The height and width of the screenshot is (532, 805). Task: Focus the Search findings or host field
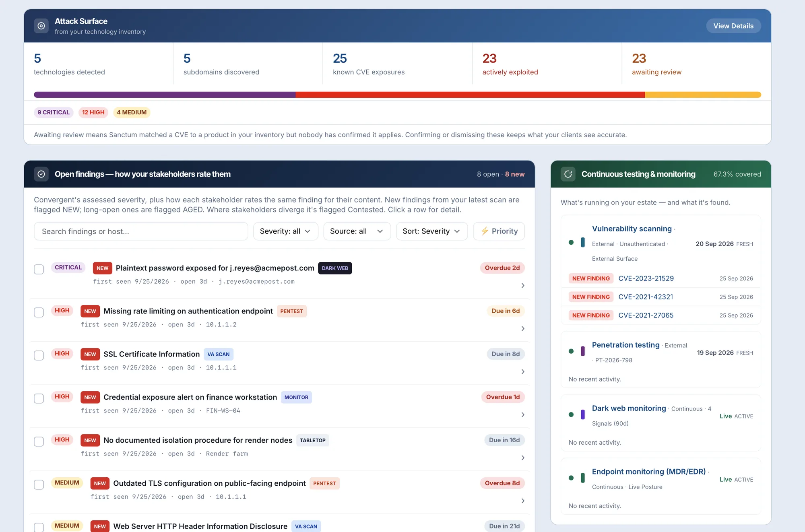click(141, 231)
